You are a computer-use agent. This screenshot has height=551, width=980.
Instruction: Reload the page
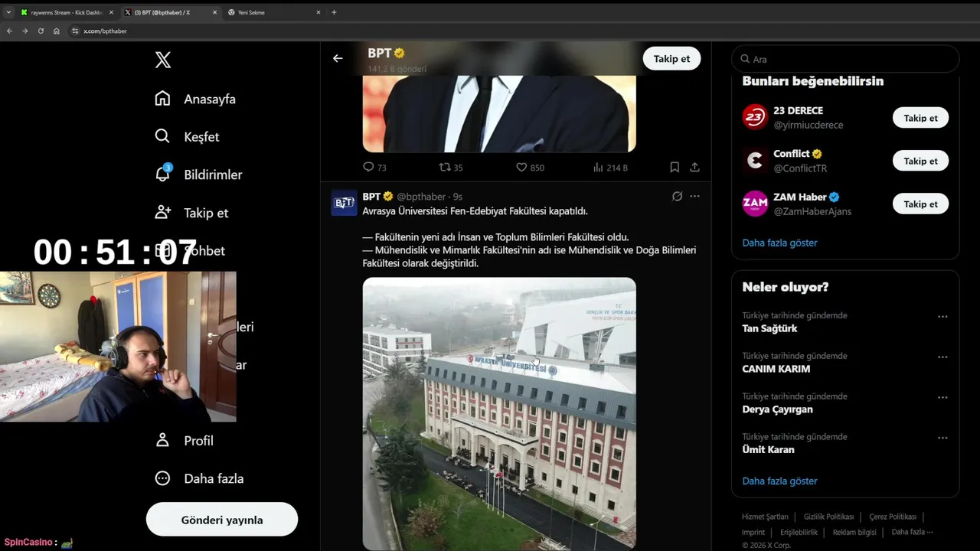(41, 31)
